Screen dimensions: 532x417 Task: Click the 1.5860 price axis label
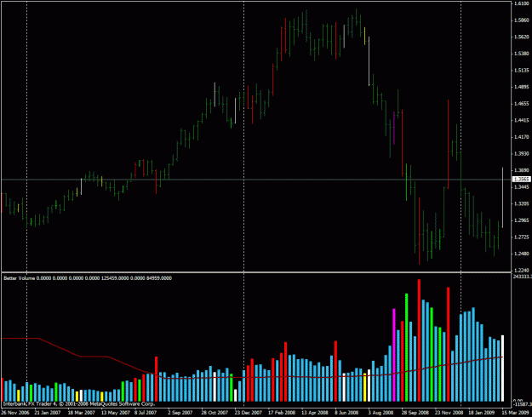tap(522, 20)
